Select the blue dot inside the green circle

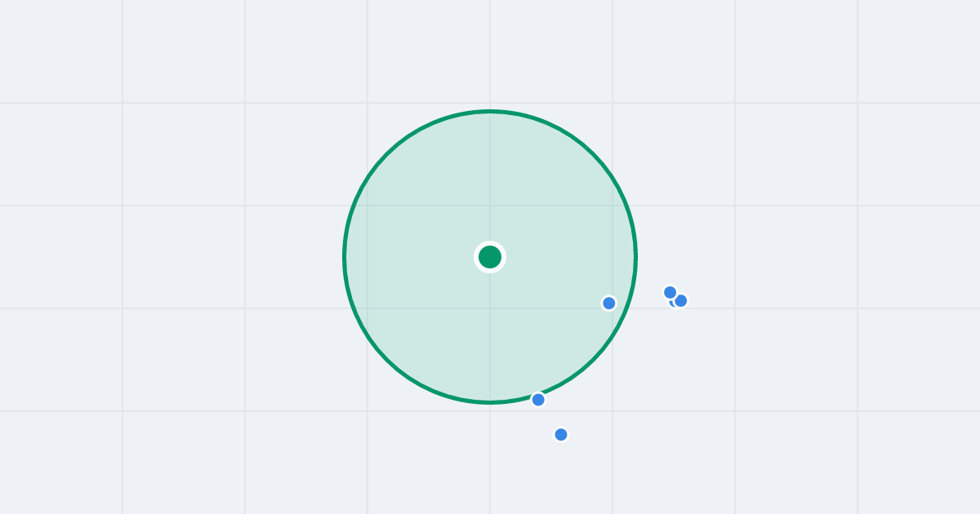[x=609, y=304]
